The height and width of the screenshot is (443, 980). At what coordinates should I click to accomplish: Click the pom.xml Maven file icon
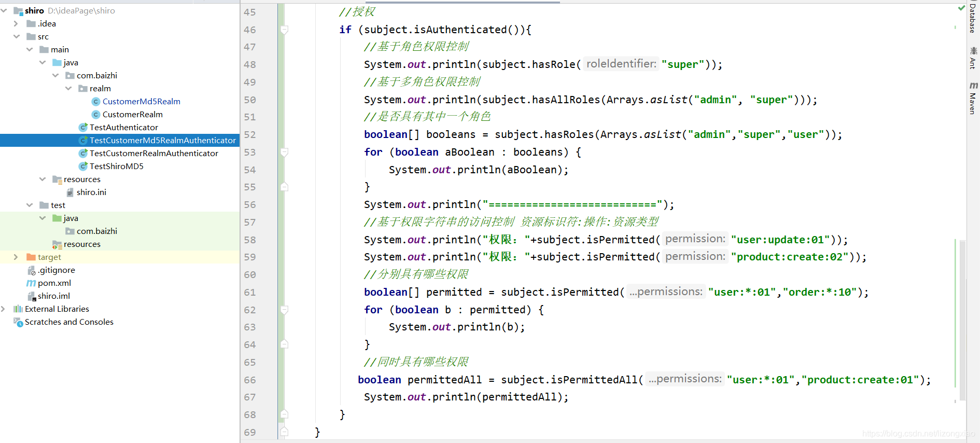[31, 283]
